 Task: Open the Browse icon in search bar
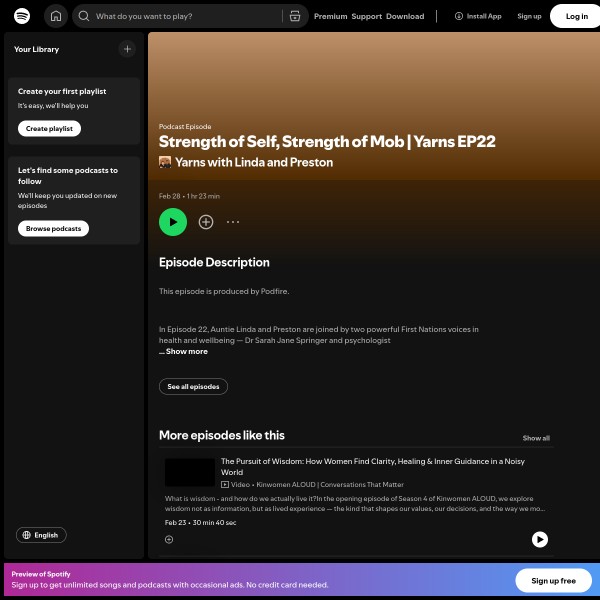[294, 16]
